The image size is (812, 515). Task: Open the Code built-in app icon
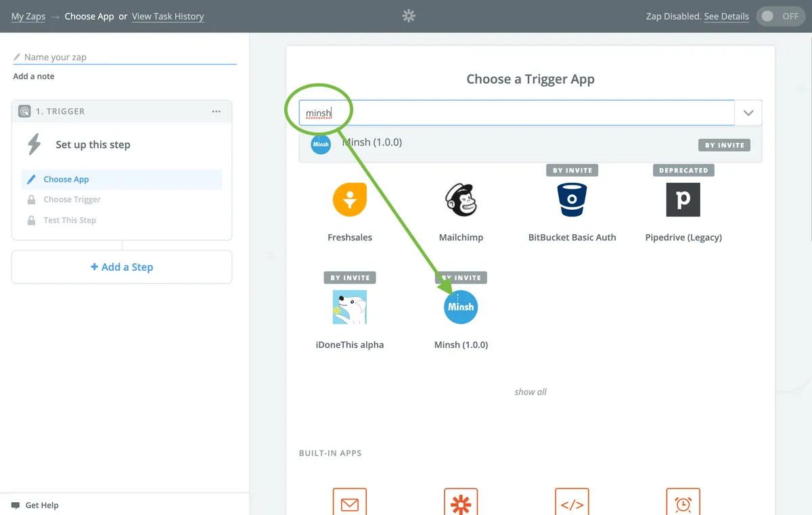572,501
